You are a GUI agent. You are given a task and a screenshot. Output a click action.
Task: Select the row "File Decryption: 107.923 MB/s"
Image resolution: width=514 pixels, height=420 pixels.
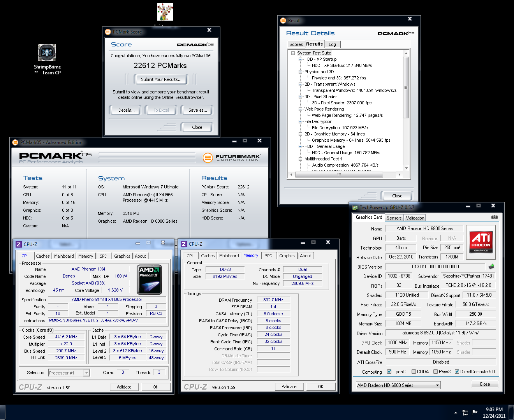coord(340,128)
